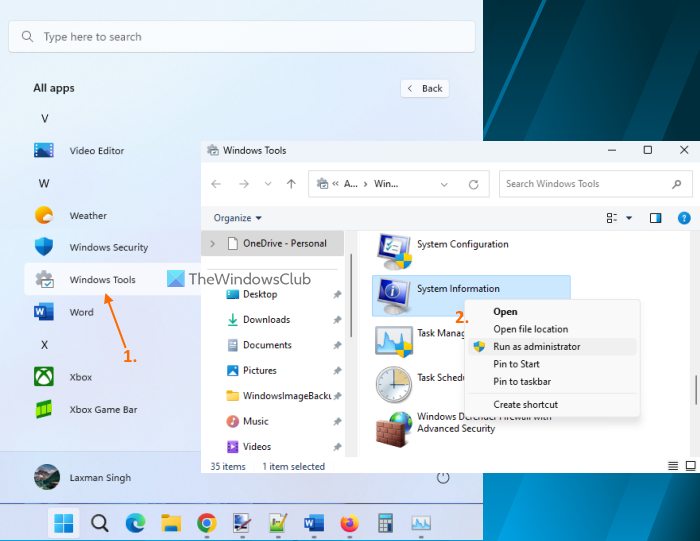Click the power button in Start menu

(443, 478)
